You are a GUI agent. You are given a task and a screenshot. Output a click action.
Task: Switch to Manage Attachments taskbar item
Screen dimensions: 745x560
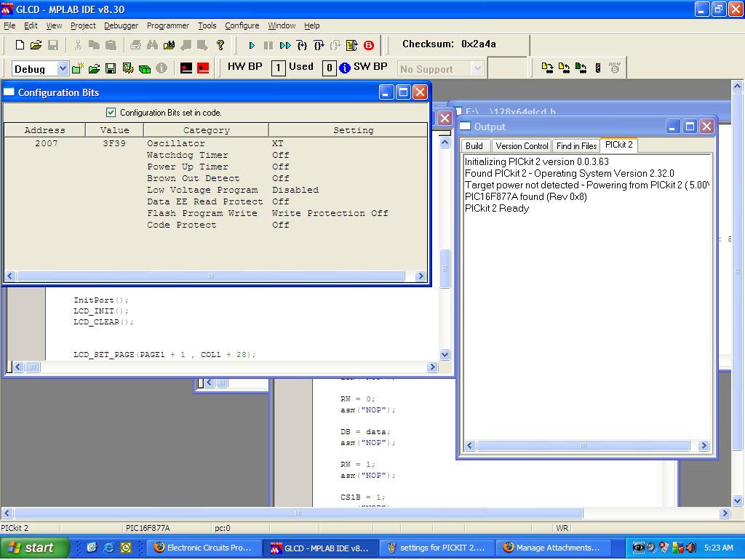point(553,548)
